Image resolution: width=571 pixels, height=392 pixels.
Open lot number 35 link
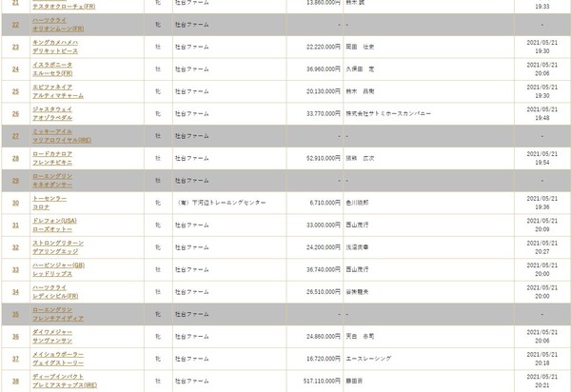coord(15,314)
